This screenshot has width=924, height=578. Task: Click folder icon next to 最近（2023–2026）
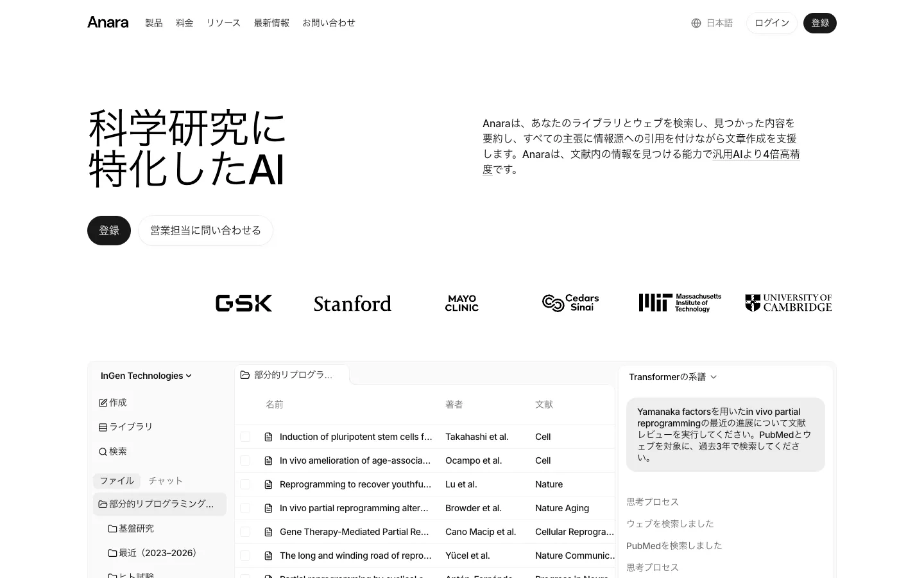tap(112, 553)
